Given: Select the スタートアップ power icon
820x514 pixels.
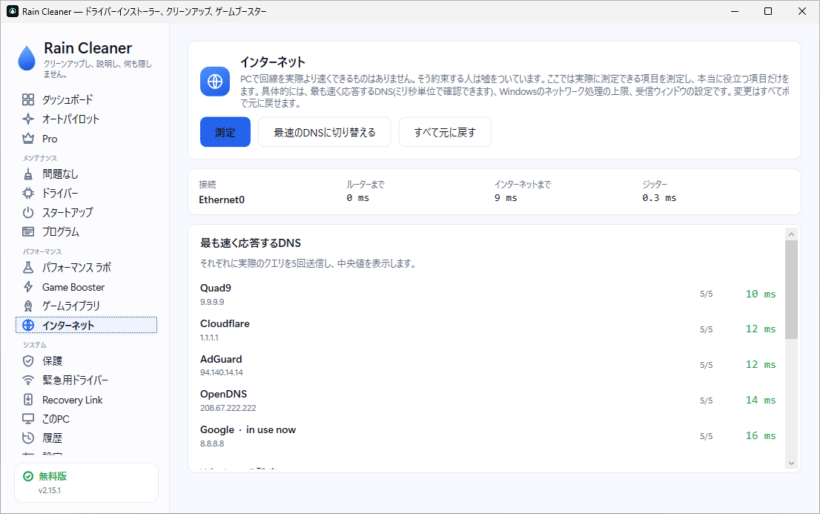Looking at the screenshot, I should [28, 212].
